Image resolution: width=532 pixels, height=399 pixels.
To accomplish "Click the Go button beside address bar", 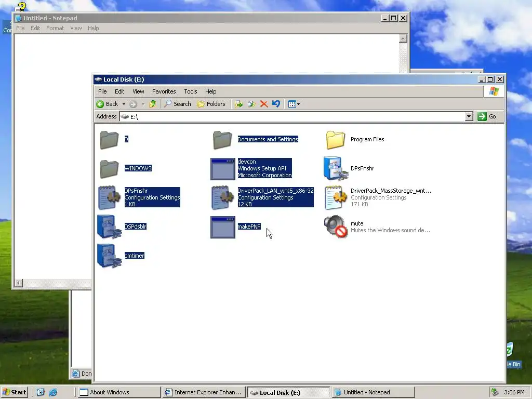I will [x=487, y=116].
